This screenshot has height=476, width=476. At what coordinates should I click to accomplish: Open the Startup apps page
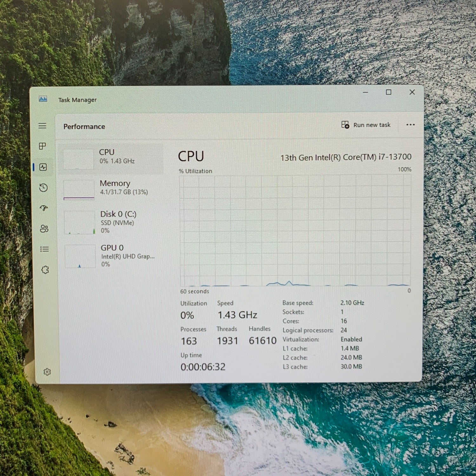44,208
